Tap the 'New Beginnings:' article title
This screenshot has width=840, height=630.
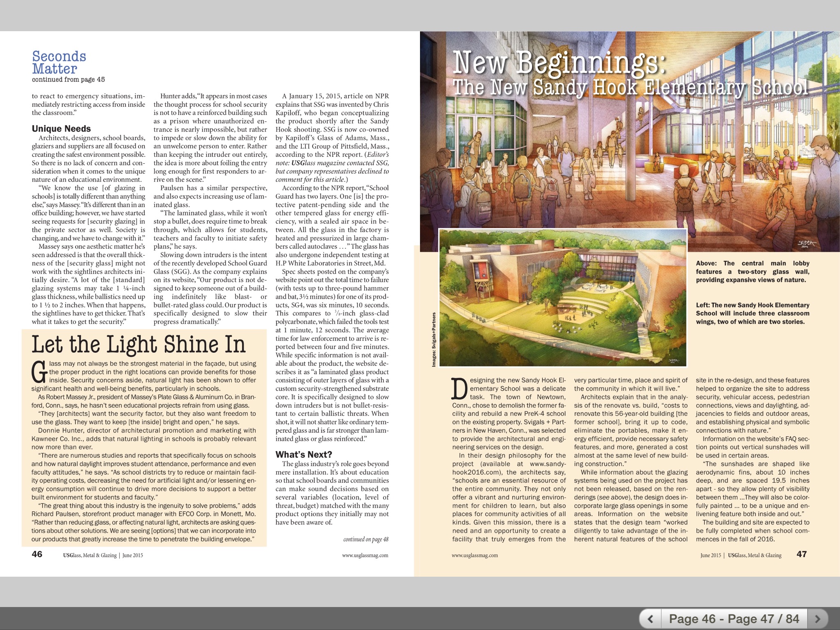point(559,63)
